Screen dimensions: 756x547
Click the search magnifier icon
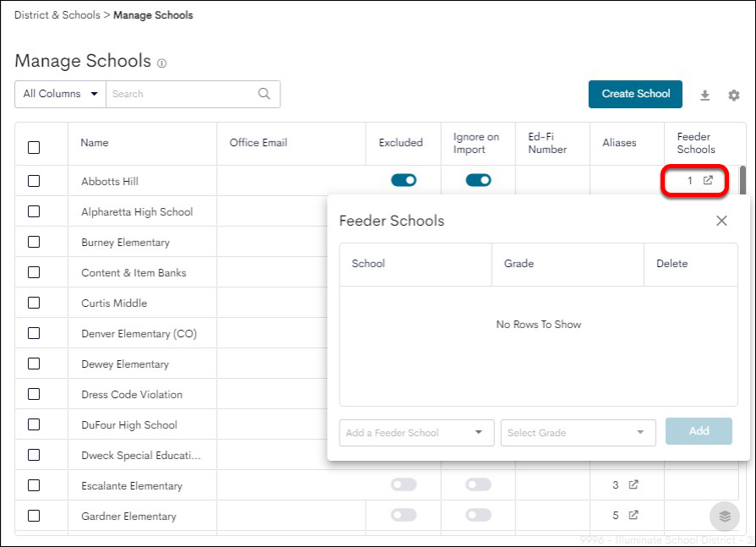tap(264, 94)
